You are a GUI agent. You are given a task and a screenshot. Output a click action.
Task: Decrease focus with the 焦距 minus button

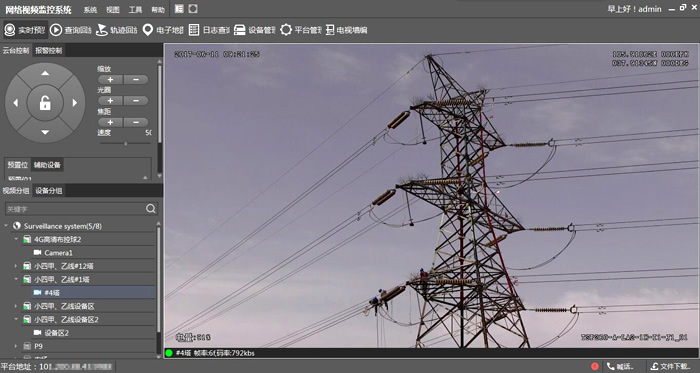tap(136, 122)
